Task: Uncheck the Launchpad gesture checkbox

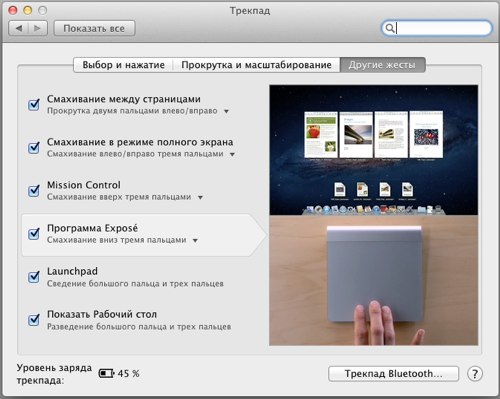Action: click(x=34, y=276)
